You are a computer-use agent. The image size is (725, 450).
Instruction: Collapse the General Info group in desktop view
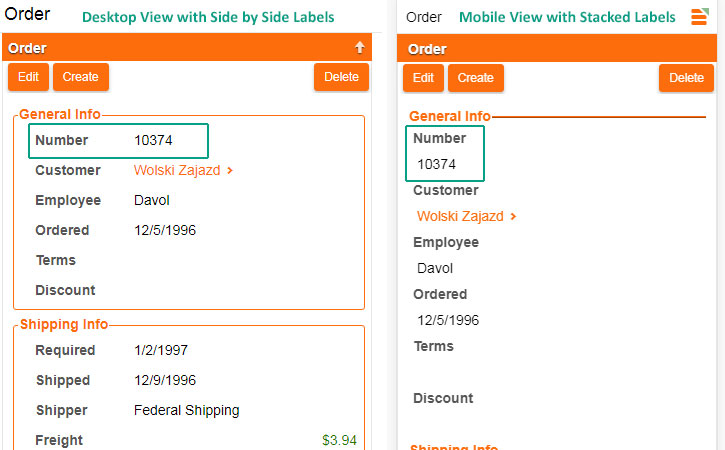click(x=59, y=115)
